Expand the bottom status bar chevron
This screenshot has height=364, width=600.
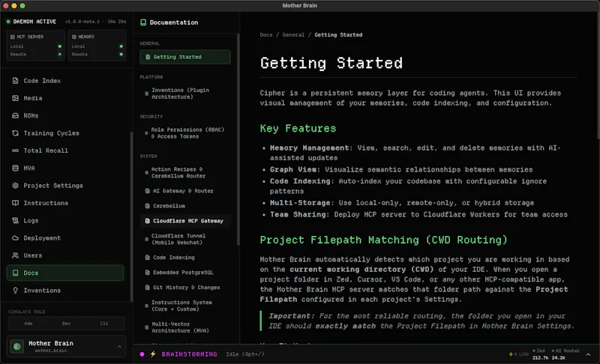(x=588, y=354)
